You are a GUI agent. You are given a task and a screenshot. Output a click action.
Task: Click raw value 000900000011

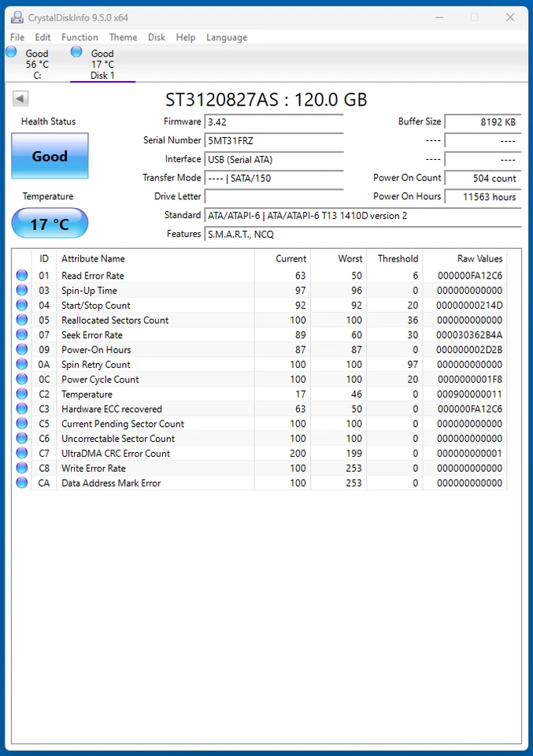469,395
